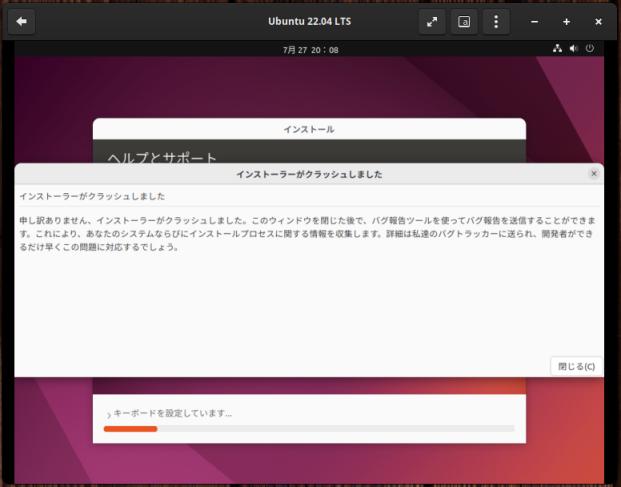Viewport: 621px width, 487px height.
Task: Maximize the window using plus button
Action: click(566, 22)
